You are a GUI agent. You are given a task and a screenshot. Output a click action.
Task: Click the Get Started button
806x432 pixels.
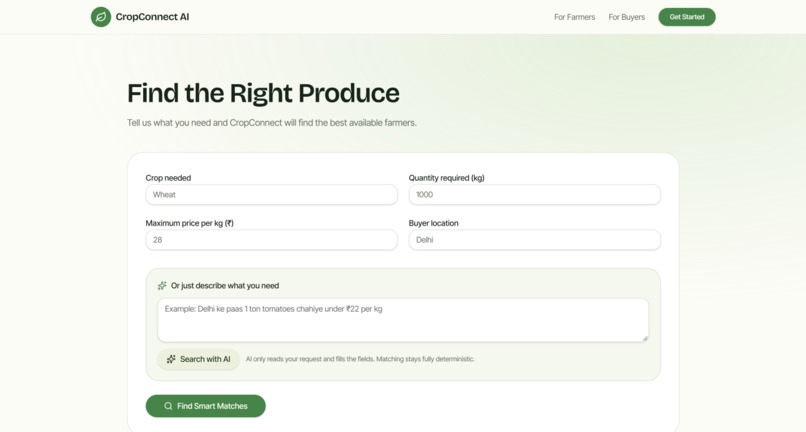(x=687, y=17)
